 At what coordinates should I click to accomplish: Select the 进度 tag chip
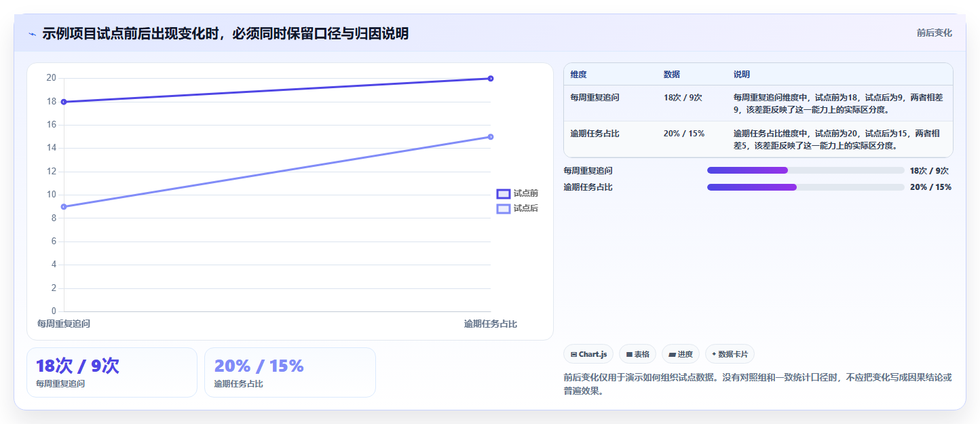point(681,354)
